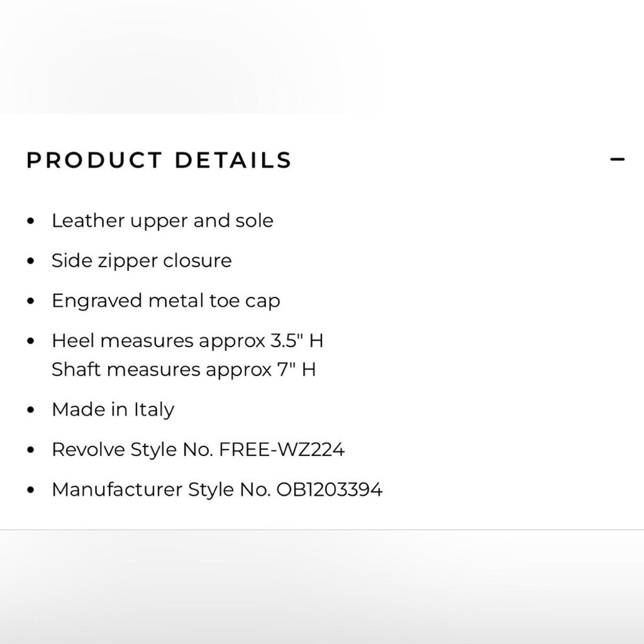Select the PRODUCT DETAILS heading
The width and height of the screenshot is (644, 644).
click(x=158, y=160)
